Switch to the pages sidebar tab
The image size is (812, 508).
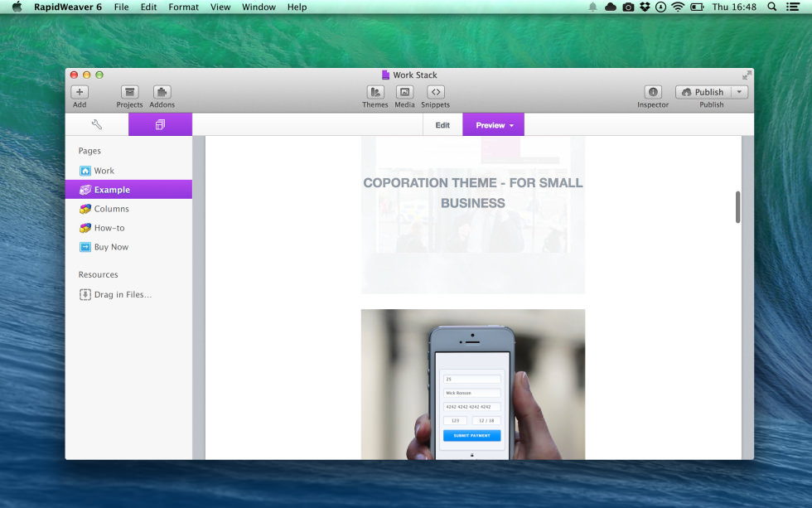coord(160,124)
